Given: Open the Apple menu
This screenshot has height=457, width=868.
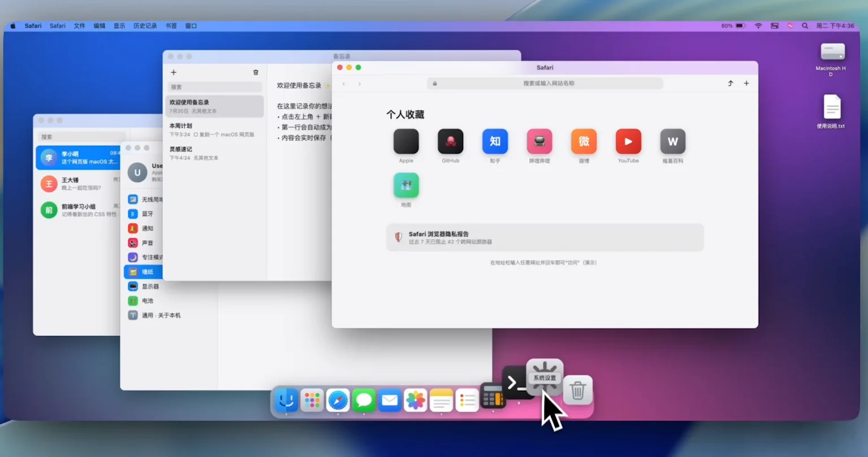Looking at the screenshot, I should click(x=13, y=26).
